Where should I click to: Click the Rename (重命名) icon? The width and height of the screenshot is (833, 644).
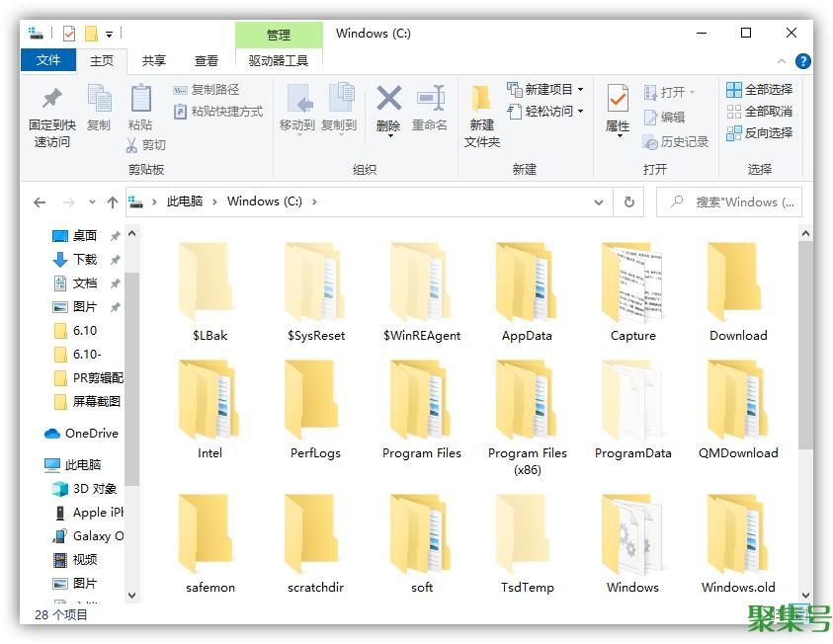point(430,98)
